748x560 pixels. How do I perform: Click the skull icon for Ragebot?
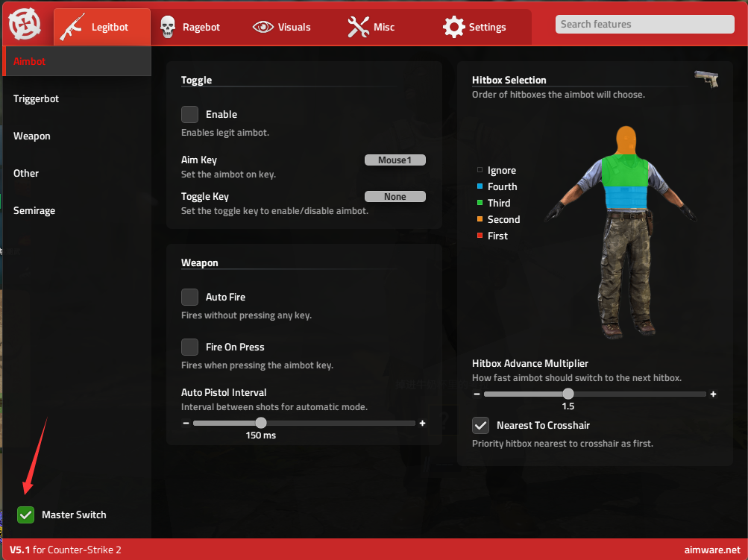(169, 27)
